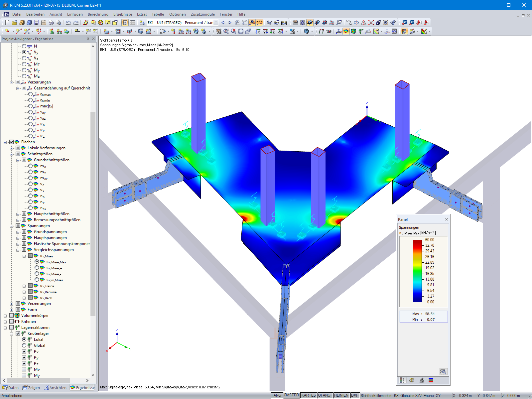Go to next load case arrow
The width and height of the screenshot is (532, 399).
(x=230, y=23)
